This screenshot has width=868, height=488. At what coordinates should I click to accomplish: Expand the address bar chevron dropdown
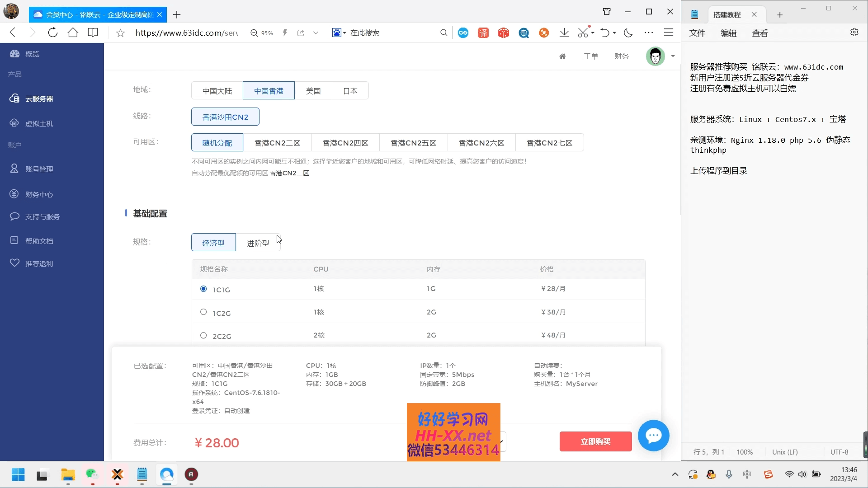316,33
